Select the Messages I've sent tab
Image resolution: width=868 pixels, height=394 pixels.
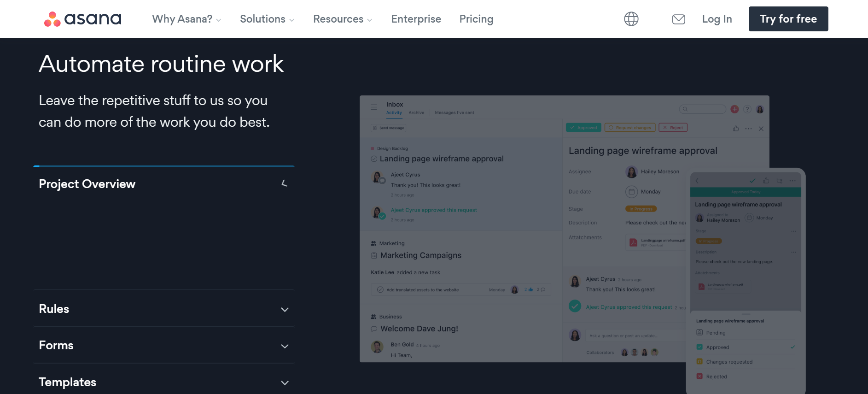(x=454, y=113)
